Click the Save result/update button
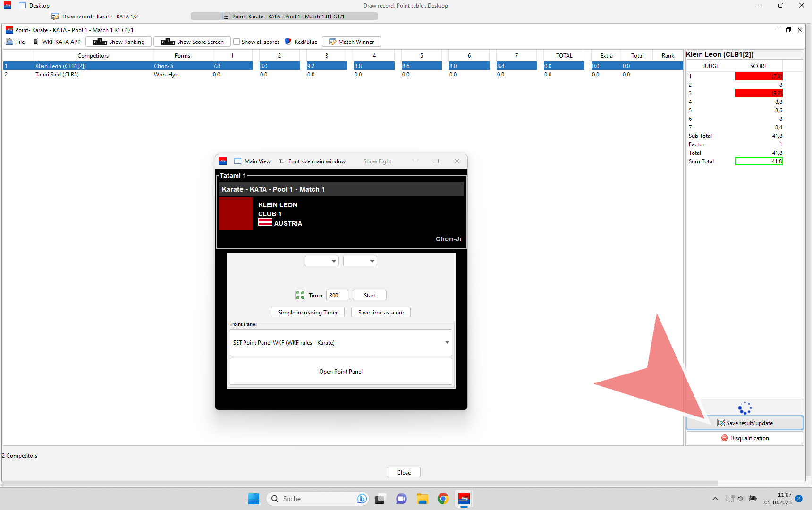This screenshot has height=510, width=812. (x=744, y=423)
